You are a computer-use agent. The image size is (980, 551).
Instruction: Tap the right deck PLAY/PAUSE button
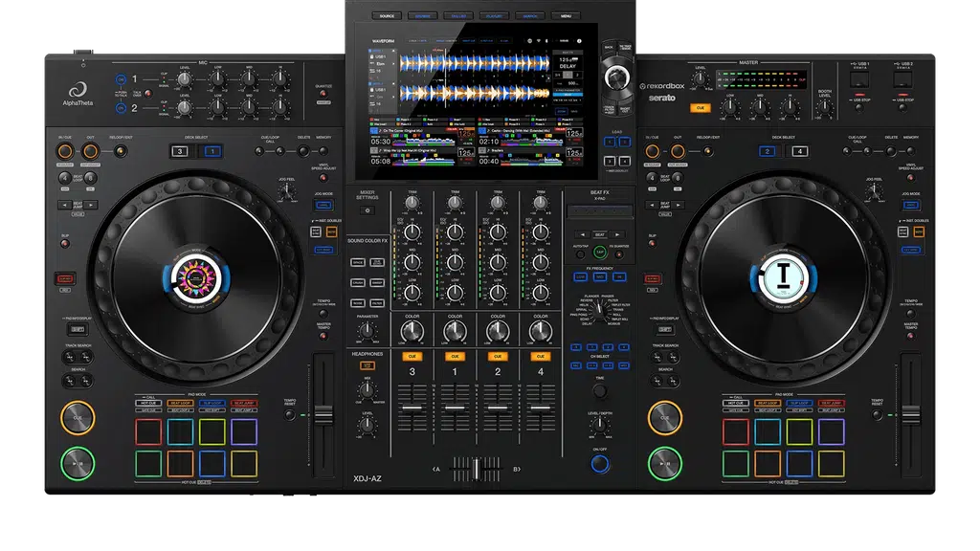tap(665, 464)
